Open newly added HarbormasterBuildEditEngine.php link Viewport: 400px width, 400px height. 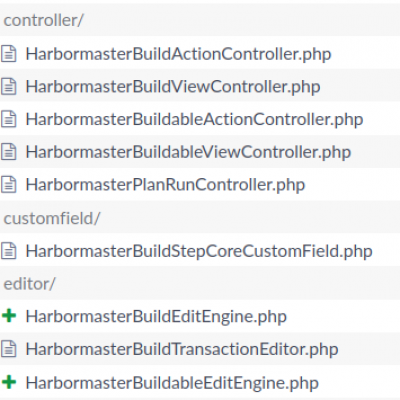[156, 317]
